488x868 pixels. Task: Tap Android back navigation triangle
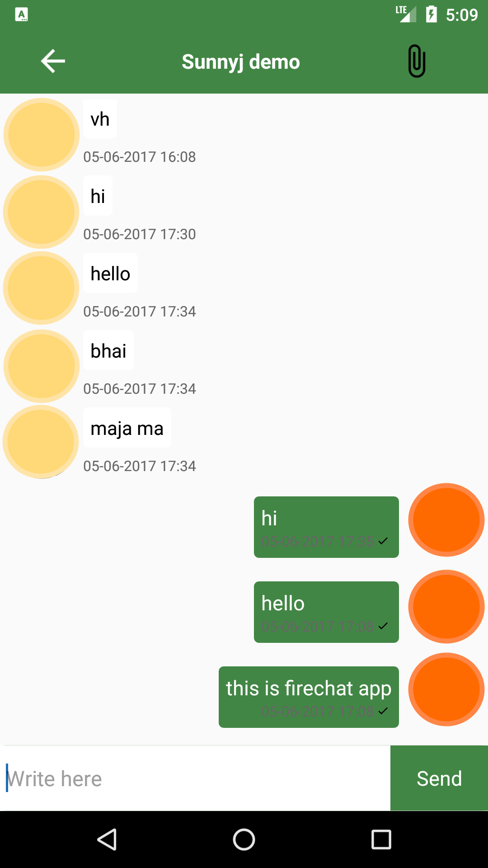click(108, 840)
